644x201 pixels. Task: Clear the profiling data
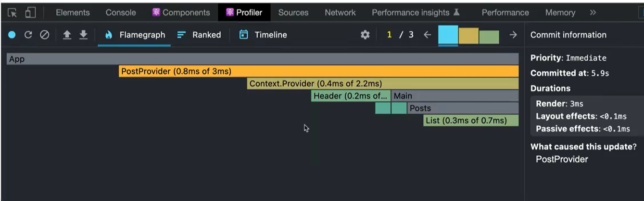pos(44,35)
